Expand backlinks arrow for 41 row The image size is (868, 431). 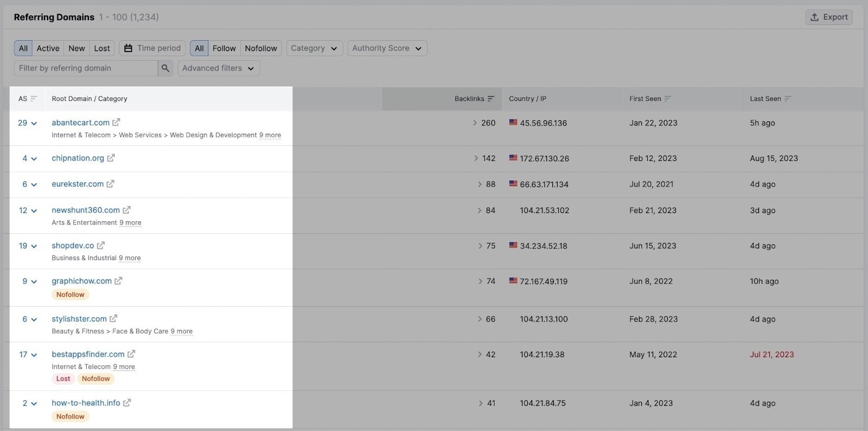[481, 403]
